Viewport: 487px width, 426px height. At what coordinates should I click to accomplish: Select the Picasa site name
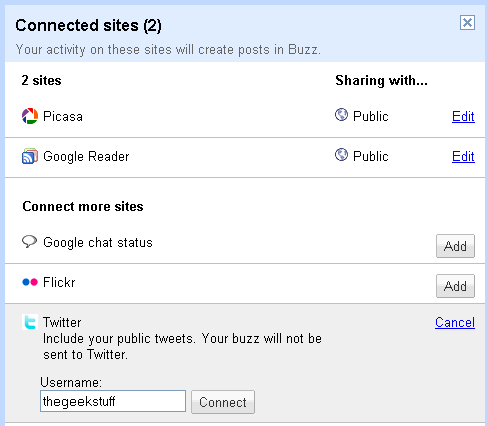tap(63, 116)
